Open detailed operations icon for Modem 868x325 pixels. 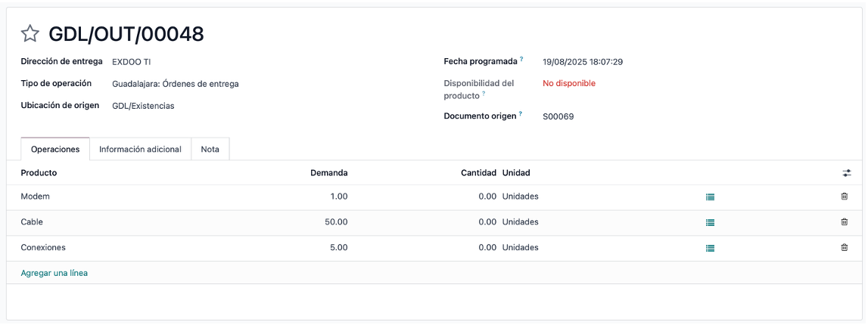[x=711, y=197]
